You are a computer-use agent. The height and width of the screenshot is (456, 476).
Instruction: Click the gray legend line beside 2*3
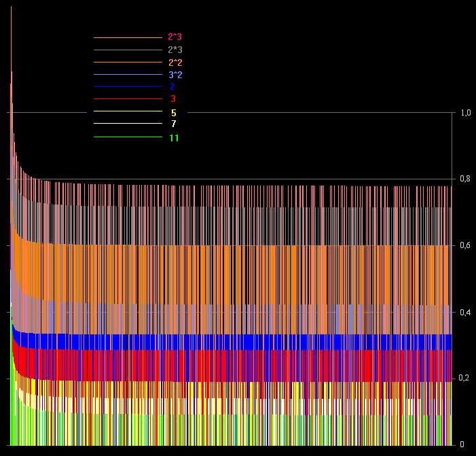tap(127, 50)
